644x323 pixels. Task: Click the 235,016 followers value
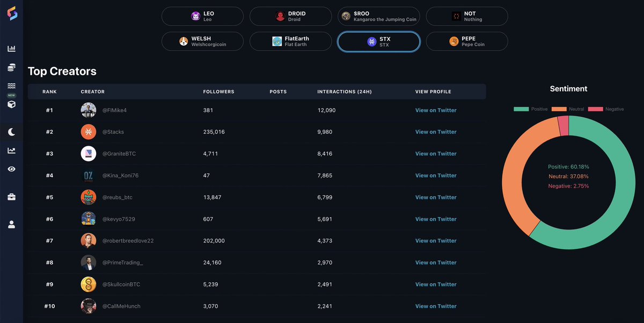[214, 132]
